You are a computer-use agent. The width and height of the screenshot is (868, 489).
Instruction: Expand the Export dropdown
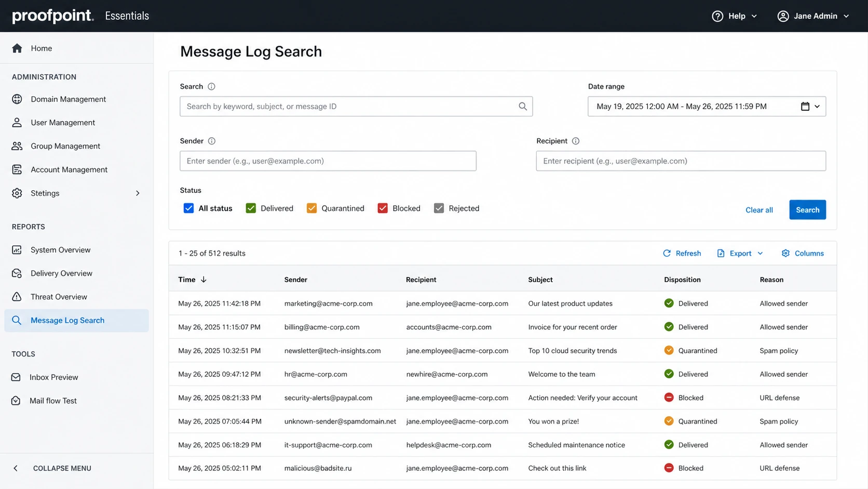coord(740,253)
